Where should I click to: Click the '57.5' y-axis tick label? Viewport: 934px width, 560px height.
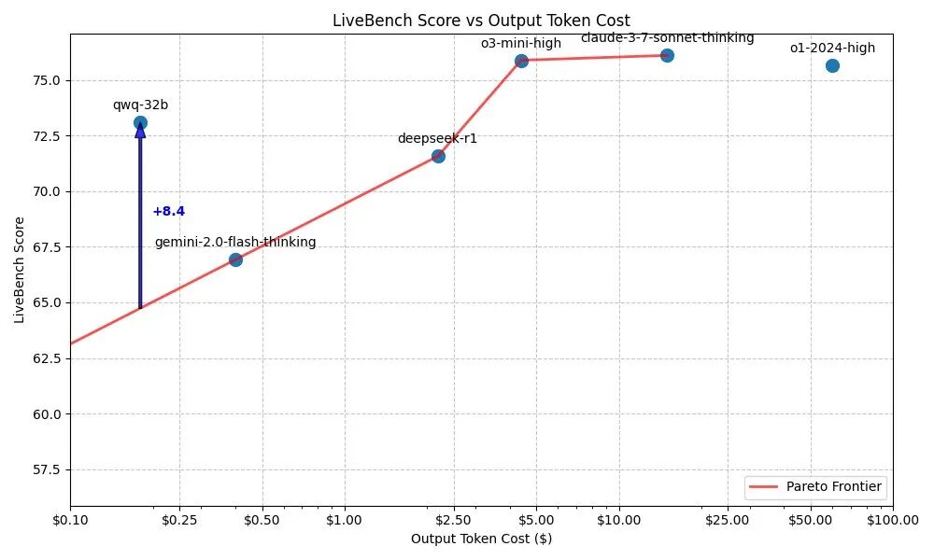[x=47, y=470]
